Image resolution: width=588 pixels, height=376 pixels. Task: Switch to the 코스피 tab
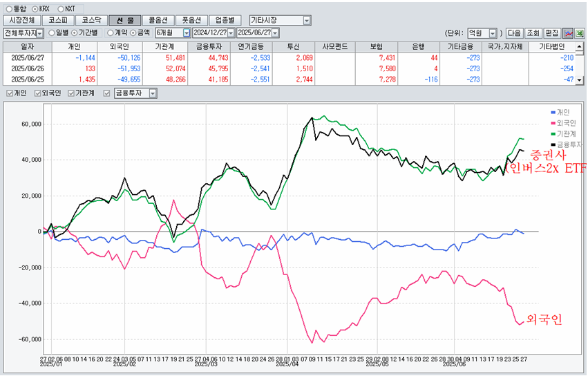[57, 21]
